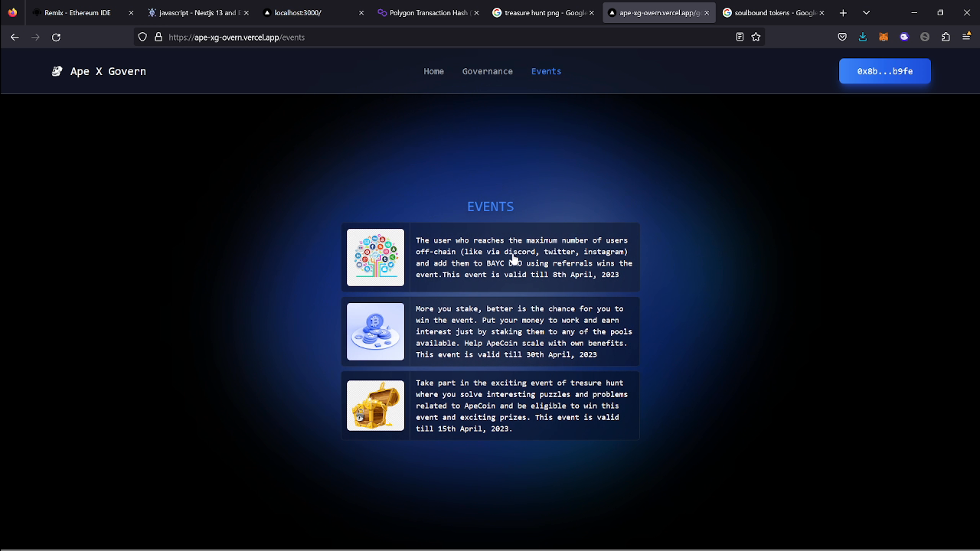Click the staking event description text
980x551 pixels.
pyautogui.click(x=524, y=331)
